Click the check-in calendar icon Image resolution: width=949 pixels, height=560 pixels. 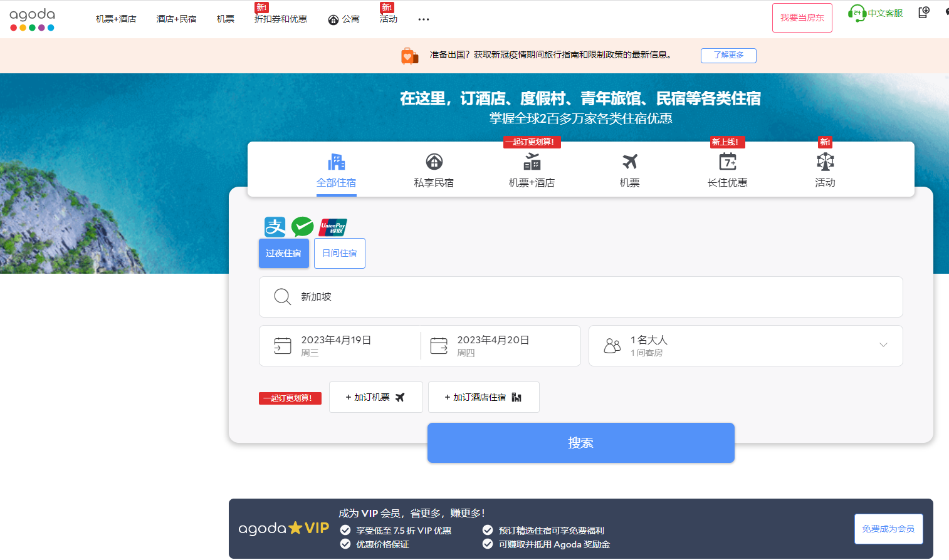click(x=283, y=346)
